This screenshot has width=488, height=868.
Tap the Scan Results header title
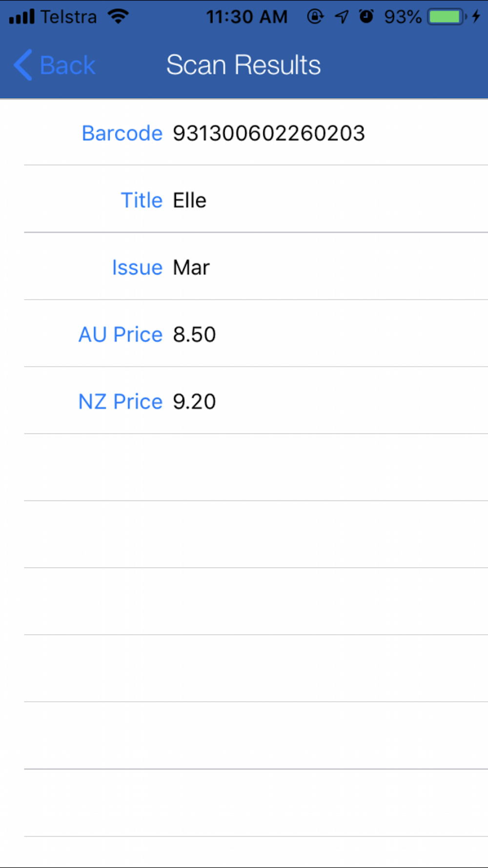coord(244,65)
